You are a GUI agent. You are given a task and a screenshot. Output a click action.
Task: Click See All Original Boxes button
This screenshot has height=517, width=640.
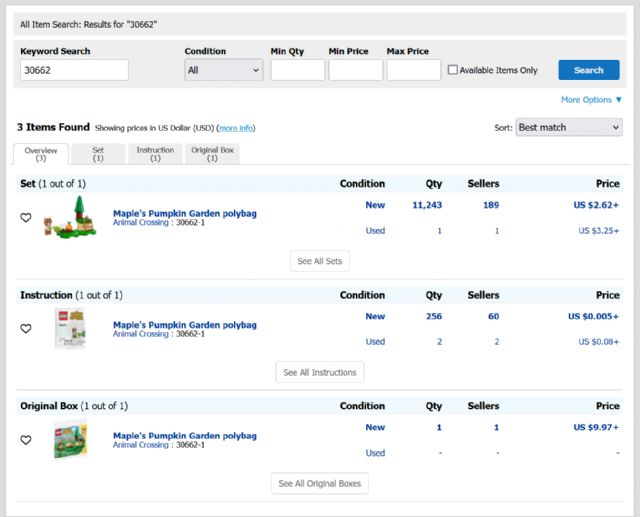[320, 484]
